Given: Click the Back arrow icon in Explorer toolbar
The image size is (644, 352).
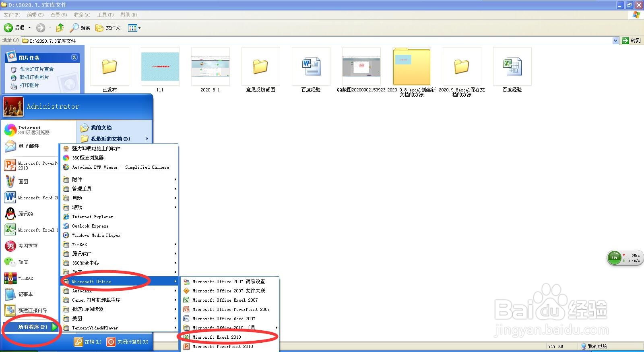Looking at the screenshot, I should tap(8, 28).
